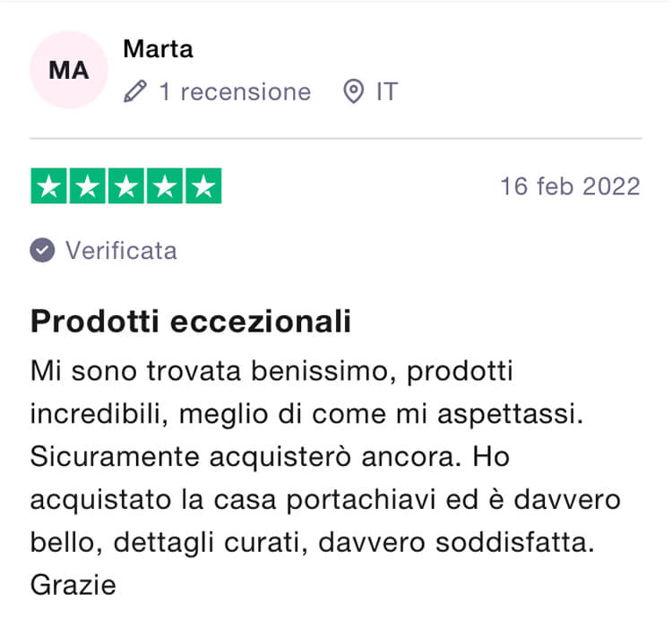Click the review text starting Mi sono trovata
The width and height of the screenshot is (672, 627).
coord(326,477)
